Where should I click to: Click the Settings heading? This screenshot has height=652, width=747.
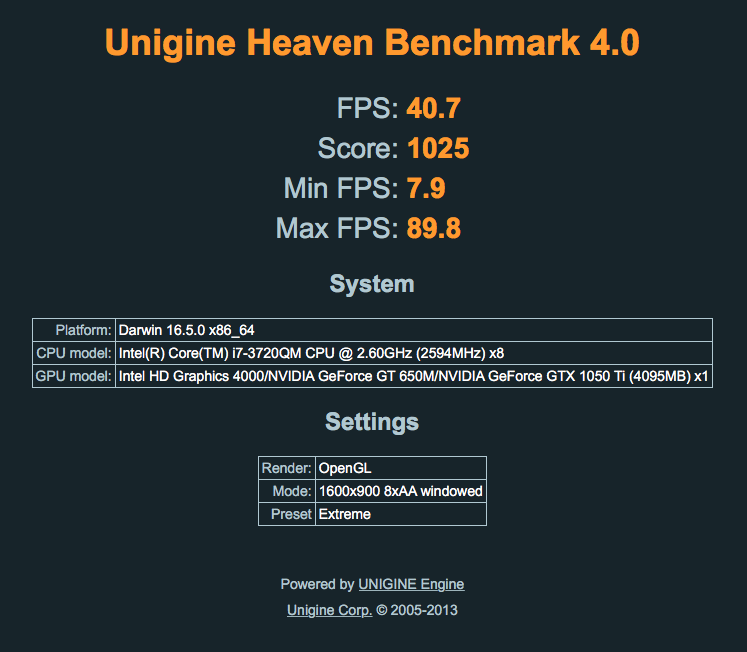click(372, 422)
